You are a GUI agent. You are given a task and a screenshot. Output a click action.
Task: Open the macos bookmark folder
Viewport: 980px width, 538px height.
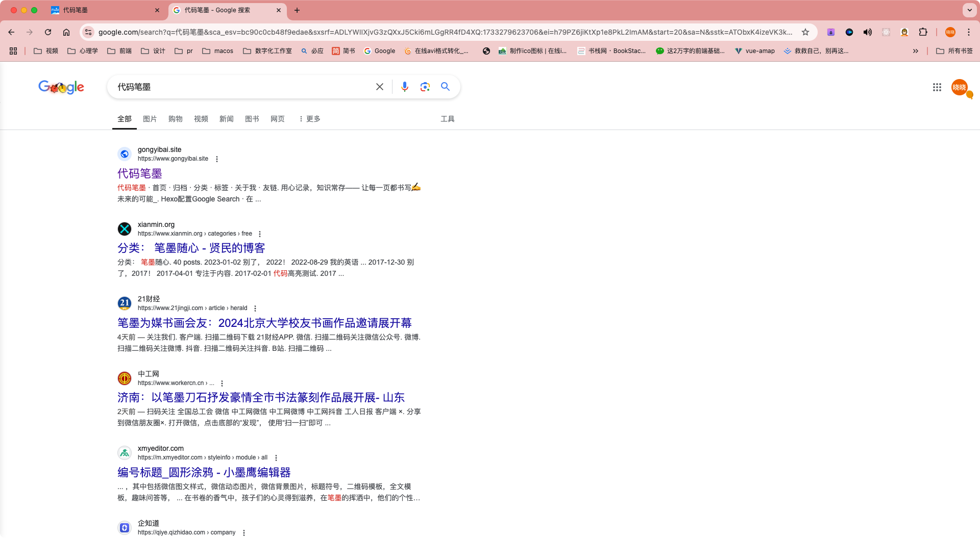click(x=217, y=51)
